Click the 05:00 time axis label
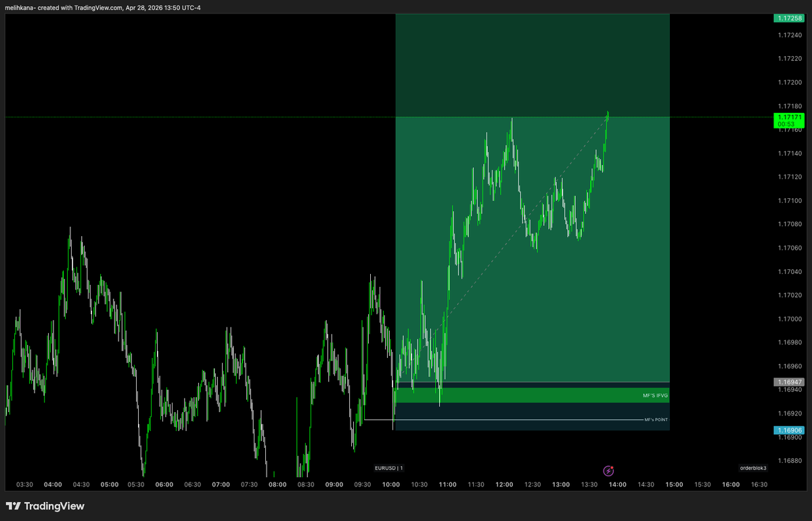 pos(109,484)
